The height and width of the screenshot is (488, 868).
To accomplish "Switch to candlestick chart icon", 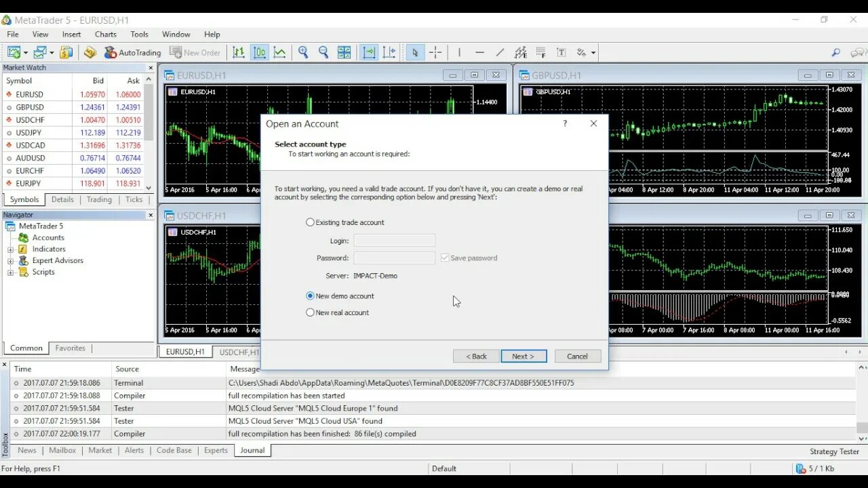I will click(260, 52).
